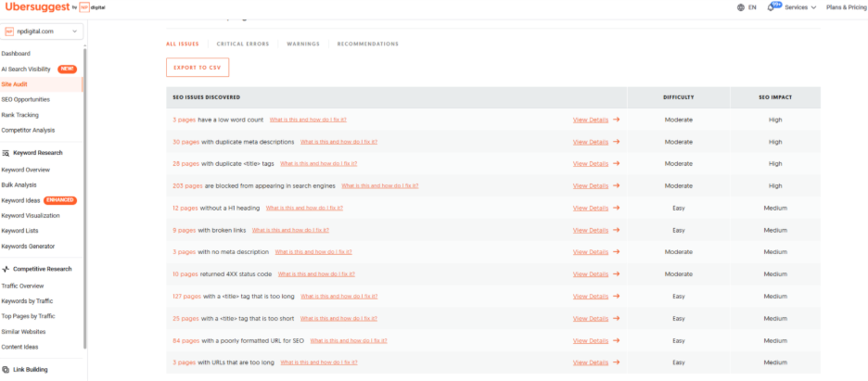Open Keywords by Traffic in the sidebar

[27, 301]
